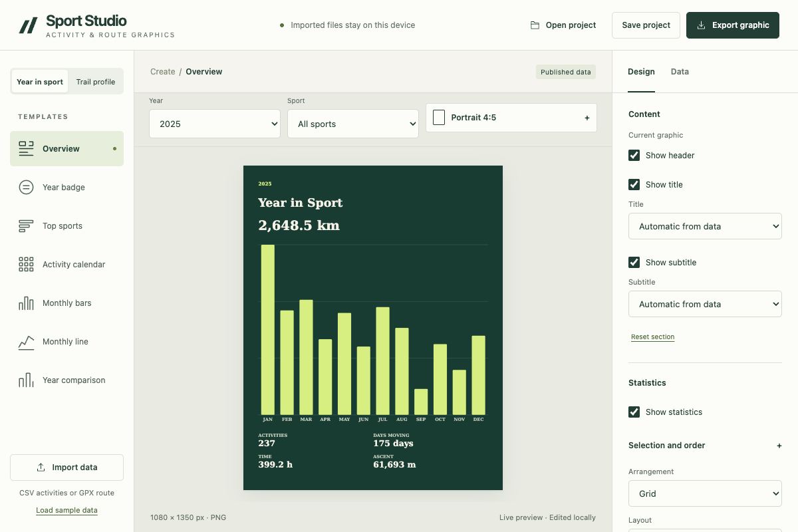This screenshot has width=798, height=532.
Task: Select the Year comparison template icon
Action: pos(26,380)
